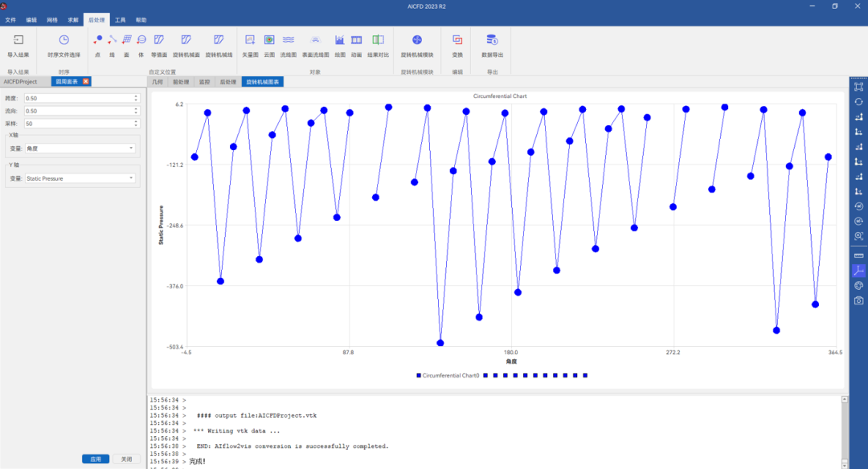
Task: Click the zoom magnifier icon in right sidebar
Action: click(858, 236)
